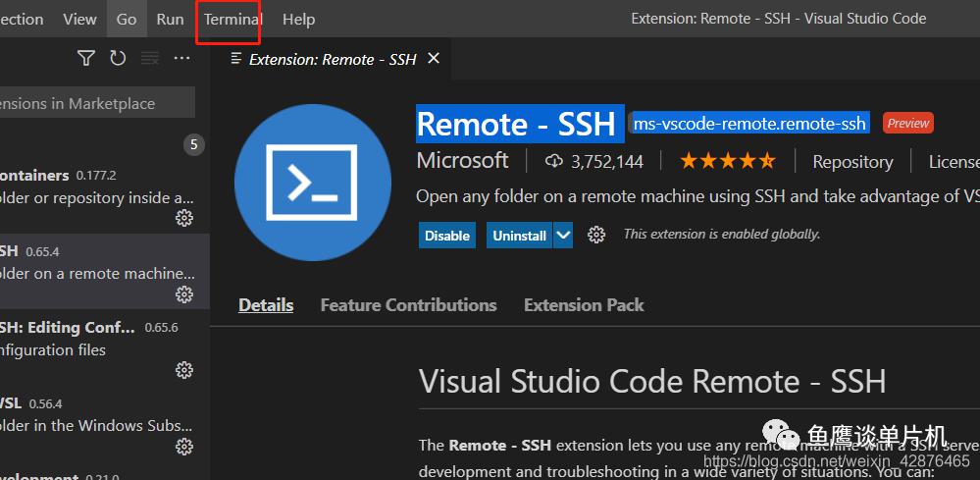Open manage gear for WSL 0.56.4 extension

pos(183,447)
